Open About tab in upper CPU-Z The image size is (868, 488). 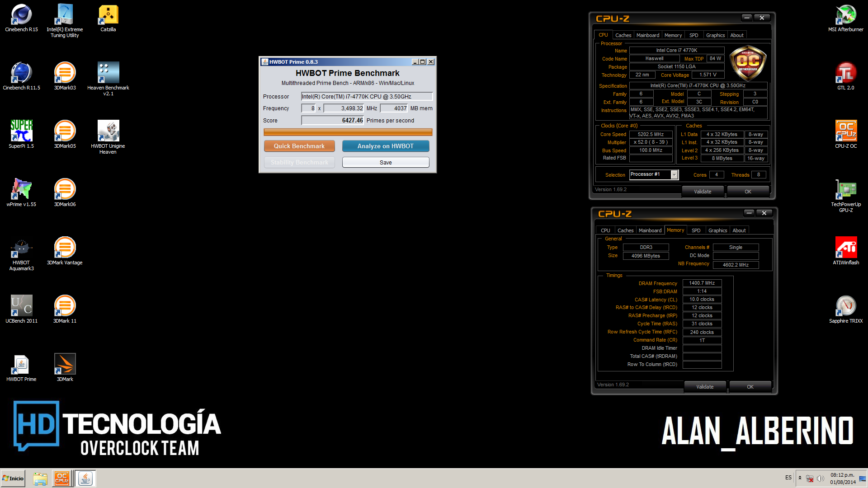click(737, 35)
